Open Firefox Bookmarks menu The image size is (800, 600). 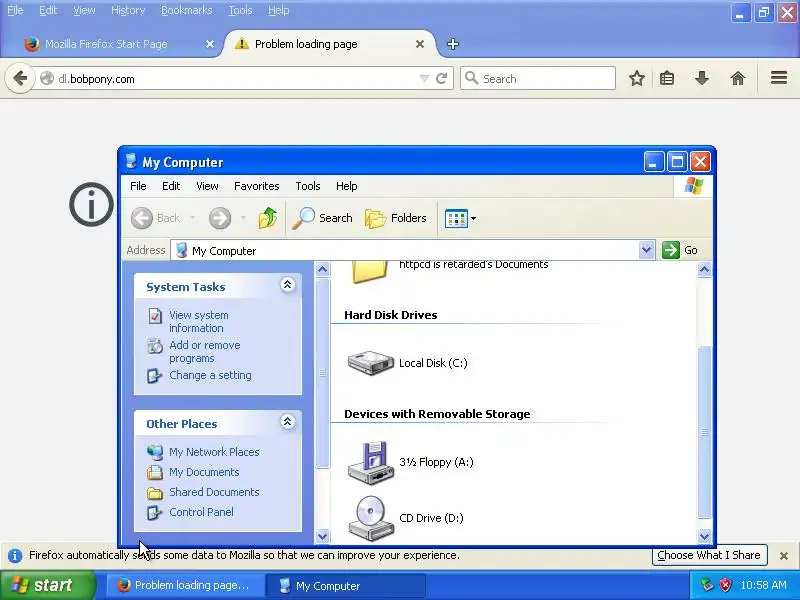186,10
